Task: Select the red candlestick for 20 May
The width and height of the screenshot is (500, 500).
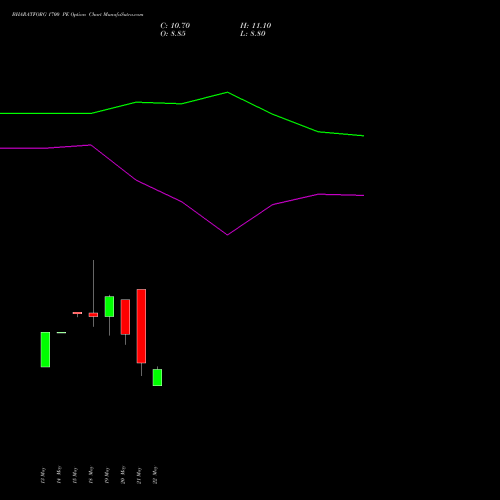Action: click(125, 317)
